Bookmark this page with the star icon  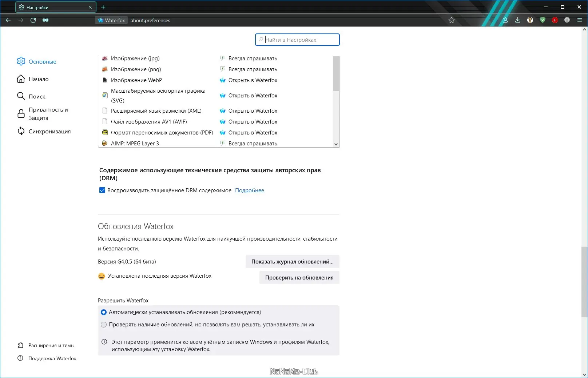(x=452, y=20)
